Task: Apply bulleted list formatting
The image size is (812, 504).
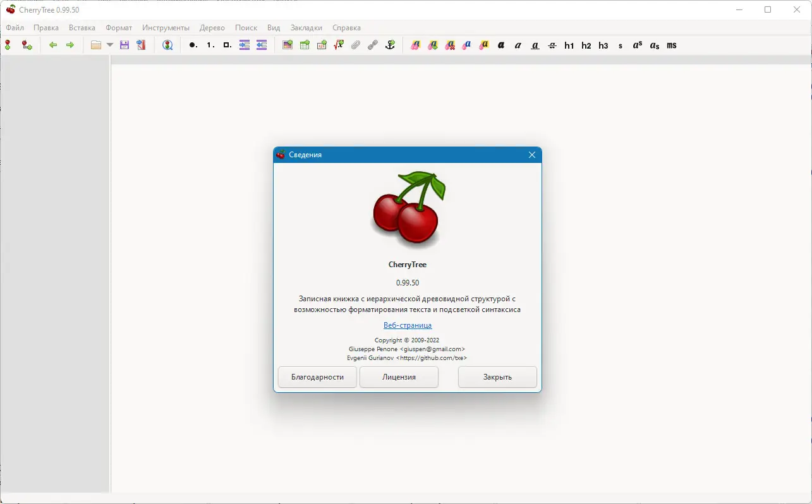Action: click(x=193, y=45)
